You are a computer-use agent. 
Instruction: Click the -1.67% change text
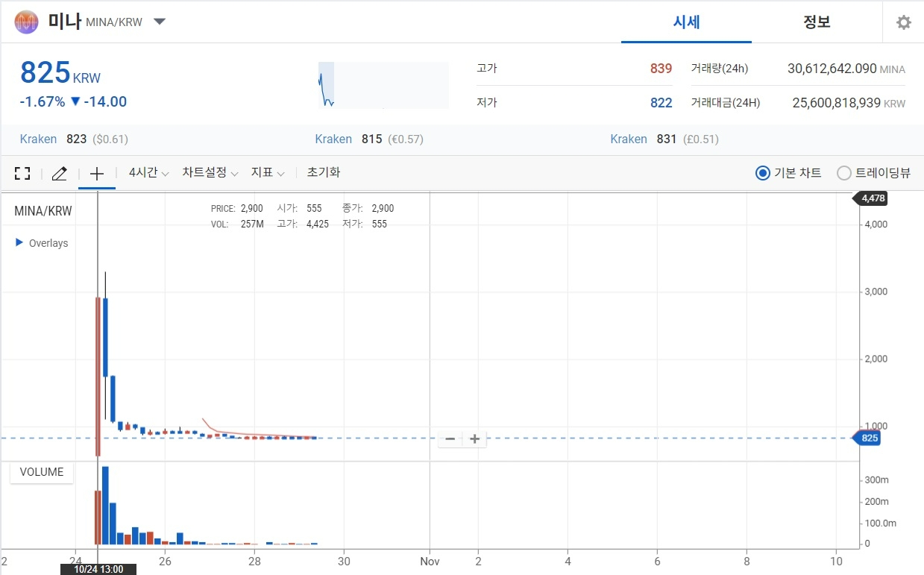tap(42, 101)
